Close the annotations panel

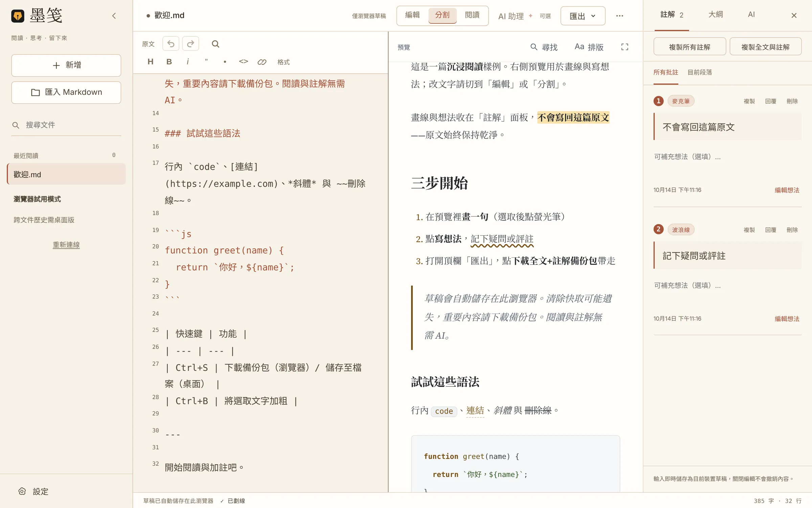(794, 16)
